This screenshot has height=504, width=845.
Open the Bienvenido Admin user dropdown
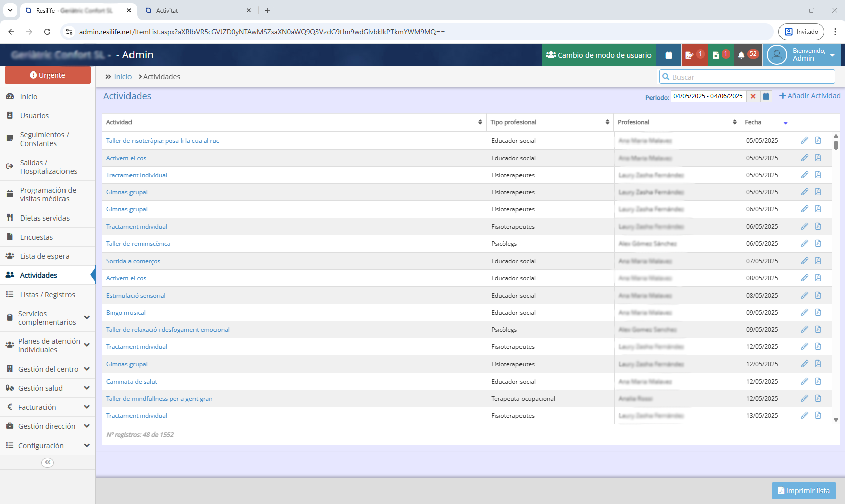pyautogui.click(x=803, y=55)
